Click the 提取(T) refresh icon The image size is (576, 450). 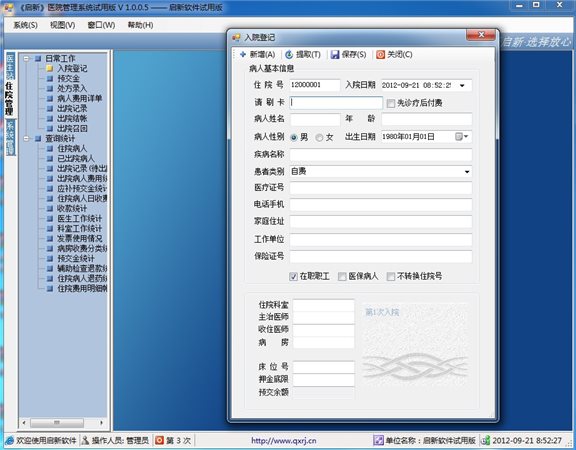[289, 55]
